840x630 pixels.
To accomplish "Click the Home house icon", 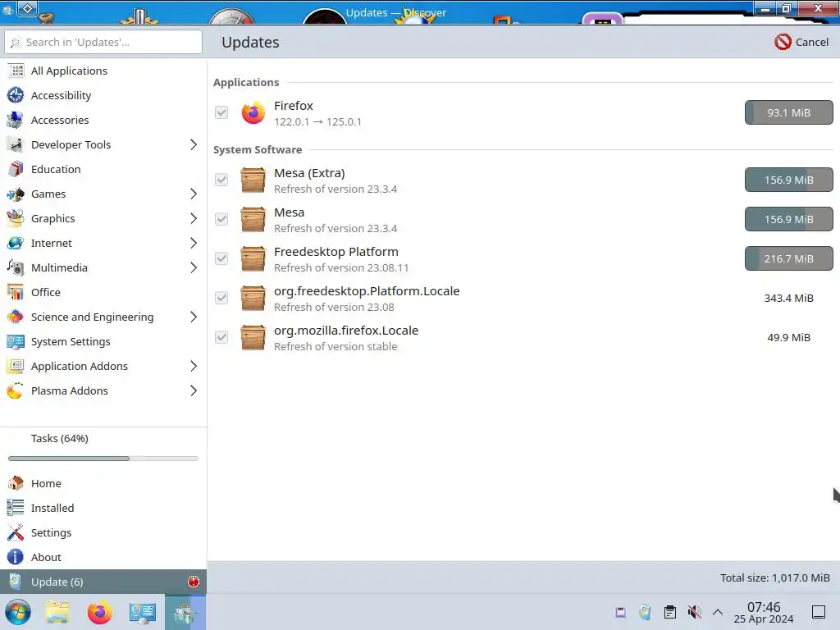I will (x=16, y=483).
